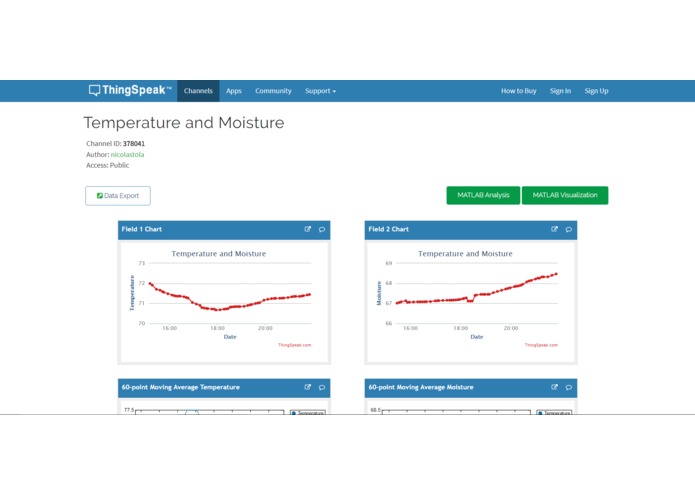Click the Channel ID 378041 text

[115, 144]
